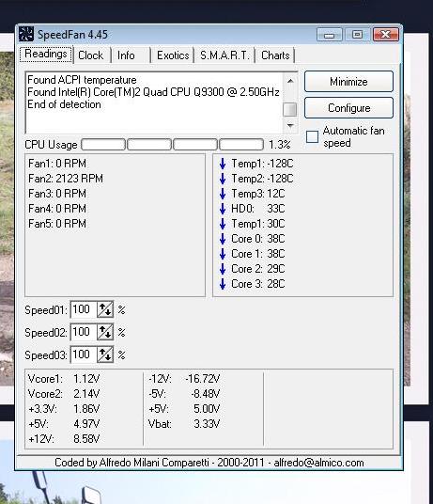
Task: Click the down arrow icon beside Temp2: -128C
Action: click(x=223, y=179)
